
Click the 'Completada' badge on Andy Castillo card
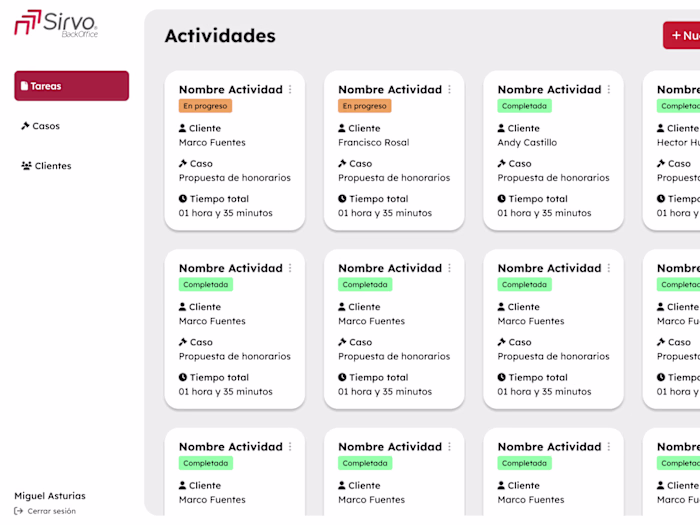click(x=524, y=106)
